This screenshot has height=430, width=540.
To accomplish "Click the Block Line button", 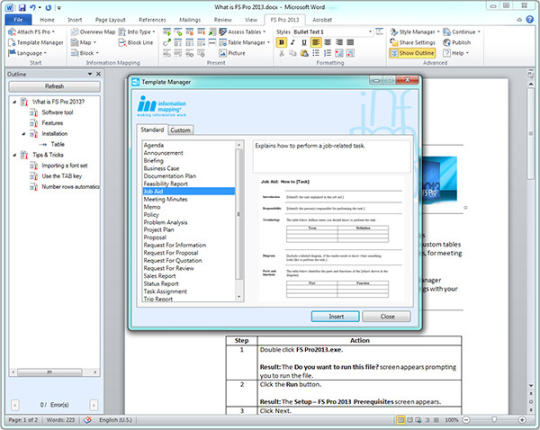I will pyautogui.click(x=136, y=42).
